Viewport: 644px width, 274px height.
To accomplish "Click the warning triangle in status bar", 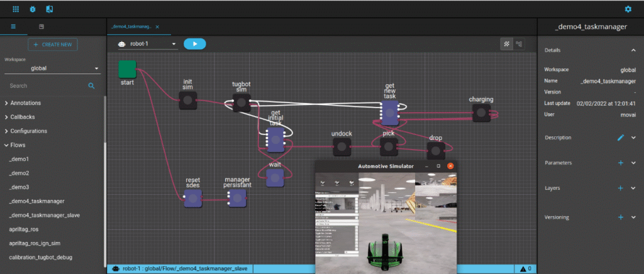I will tap(523, 269).
